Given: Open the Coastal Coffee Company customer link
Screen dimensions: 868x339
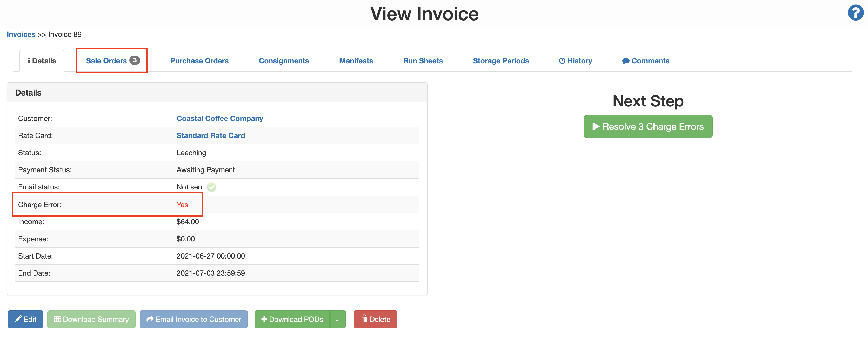Looking at the screenshot, I should coord(220,118).
